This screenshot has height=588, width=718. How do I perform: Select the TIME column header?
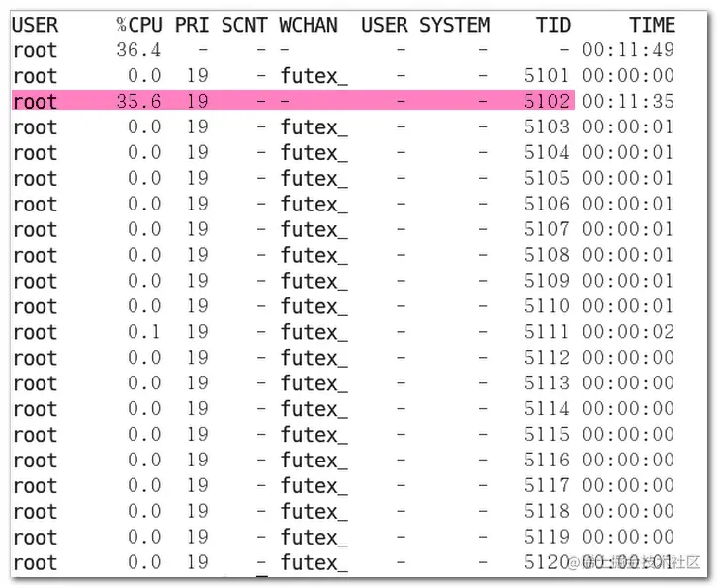652,25
